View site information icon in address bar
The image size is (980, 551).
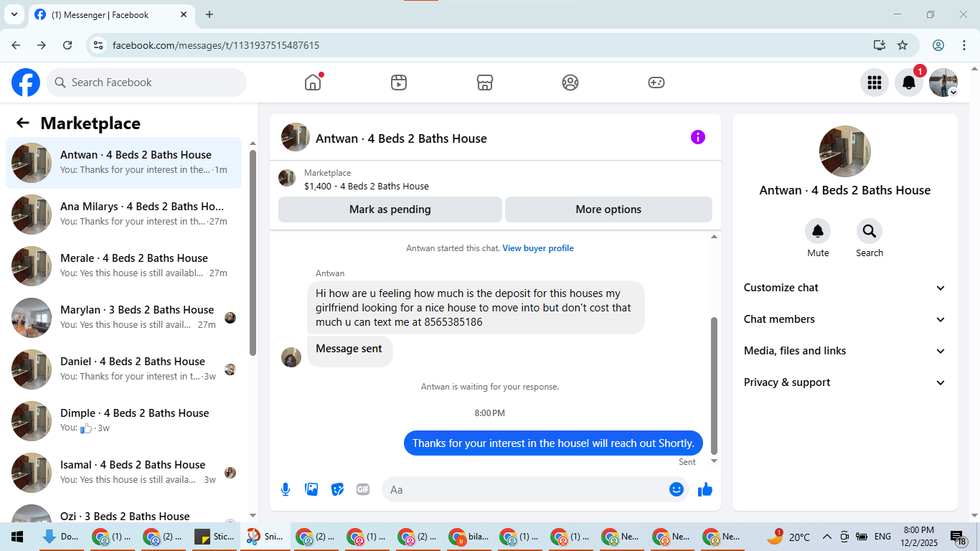point(99,45)
